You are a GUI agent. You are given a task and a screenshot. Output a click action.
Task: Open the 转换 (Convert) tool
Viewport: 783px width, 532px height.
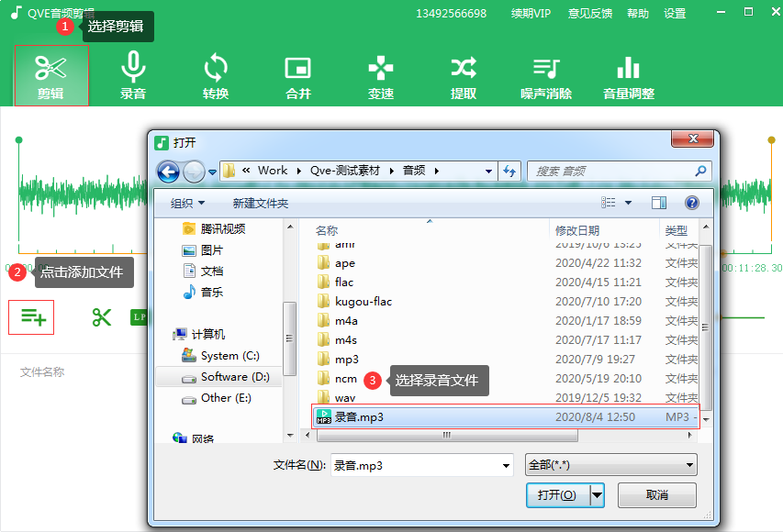pos(216,75)
